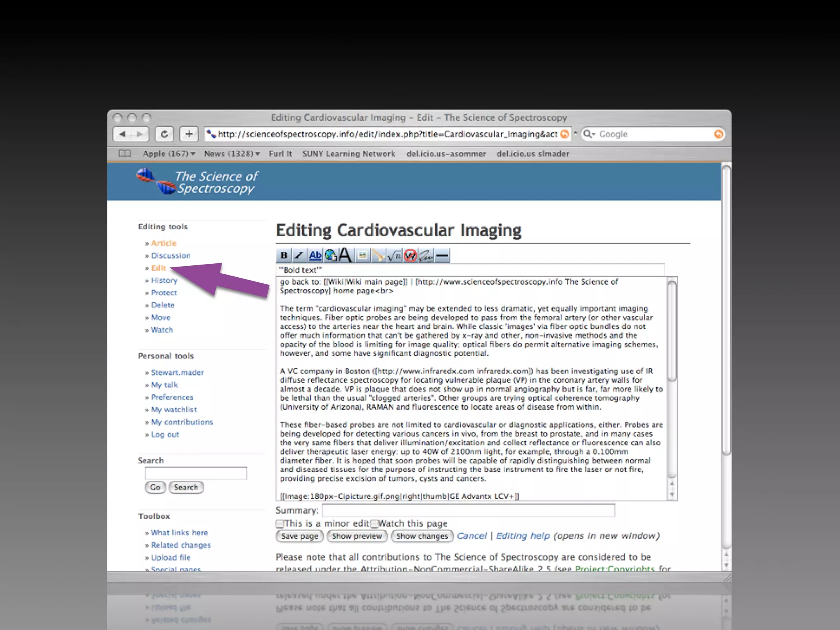Click the nowiki (ignore wiki formatting) icon
Image resolution: width=840 pixels, height=630 pixels.
[x=410, y=256]
